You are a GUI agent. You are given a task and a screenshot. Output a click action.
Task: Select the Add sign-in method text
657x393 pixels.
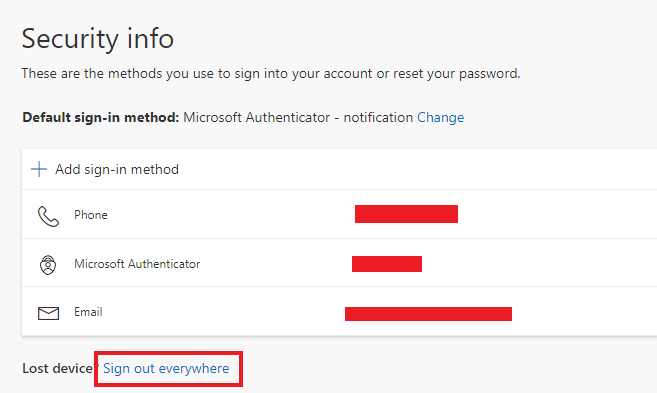tap(117, 170)
